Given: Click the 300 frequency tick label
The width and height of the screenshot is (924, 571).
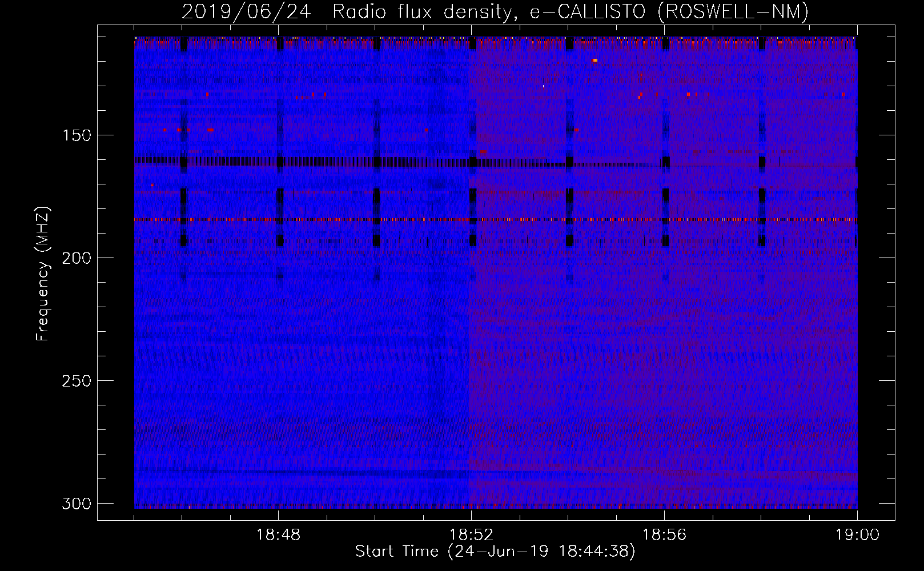Looking at the screenshot, I should point(76,504).
